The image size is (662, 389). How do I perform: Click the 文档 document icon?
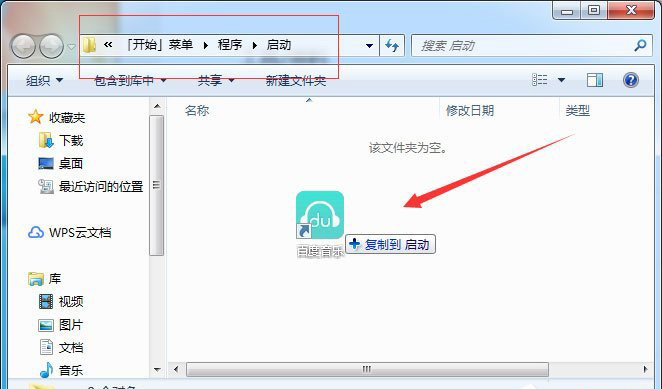tap(46, 347)
